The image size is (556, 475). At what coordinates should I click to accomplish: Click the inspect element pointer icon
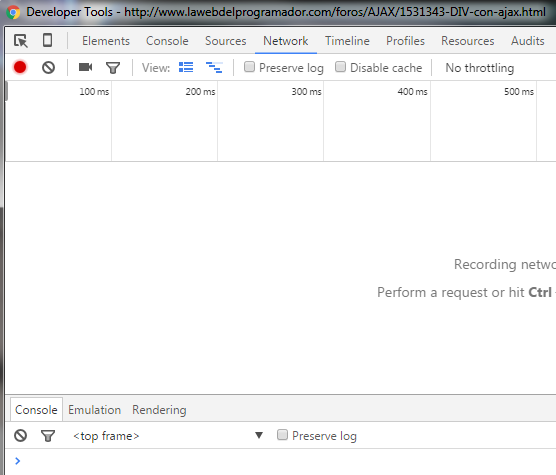pyautogui.click(x=21, y=41)
